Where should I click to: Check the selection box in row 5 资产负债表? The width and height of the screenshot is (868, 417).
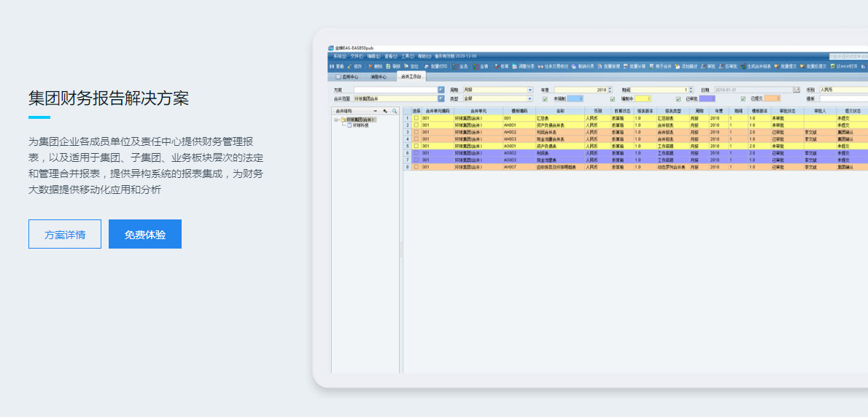coord(416,146)
